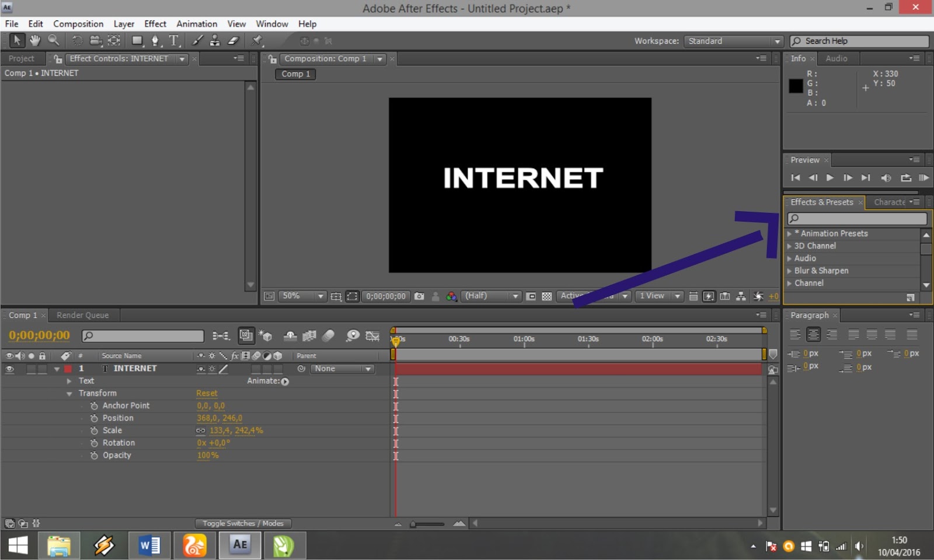Expand the Blur & Sharpen effects category
Screen dimensions: 934x560
[x=789, y=270]
